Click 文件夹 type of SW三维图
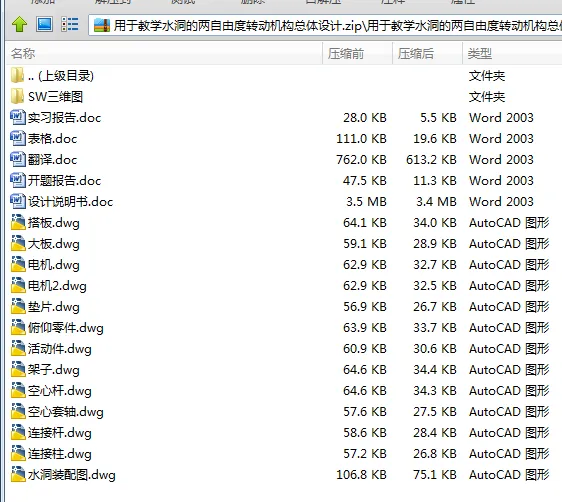 [x=487, y=97]
